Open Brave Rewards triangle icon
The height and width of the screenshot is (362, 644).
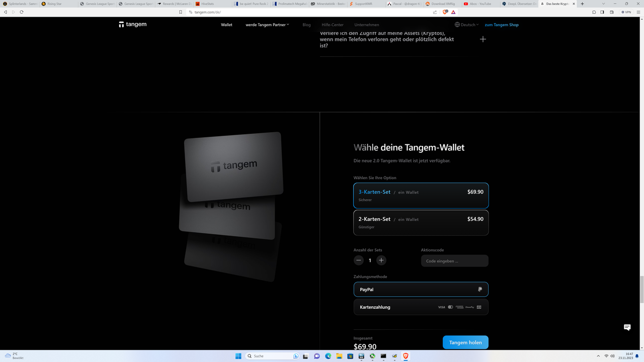click(453, 12)
